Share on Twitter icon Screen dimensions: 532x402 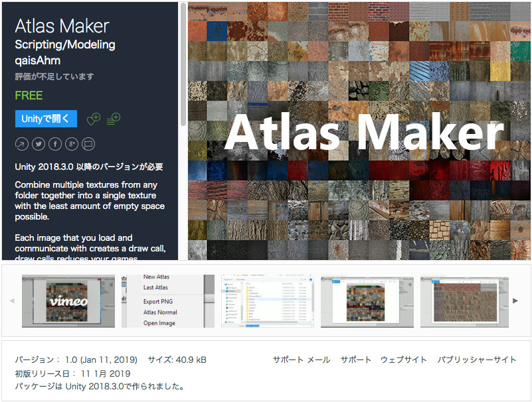point(39,144)
